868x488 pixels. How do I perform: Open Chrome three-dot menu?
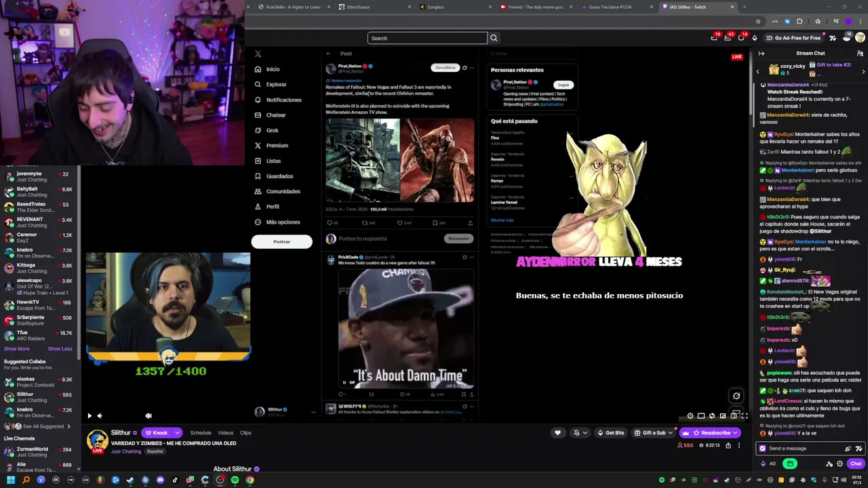click(861, 21)
